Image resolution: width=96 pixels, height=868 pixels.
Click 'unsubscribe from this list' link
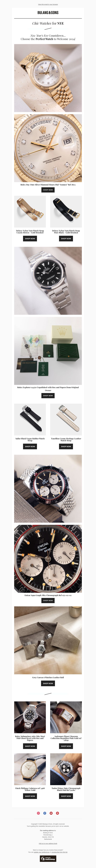59,852
